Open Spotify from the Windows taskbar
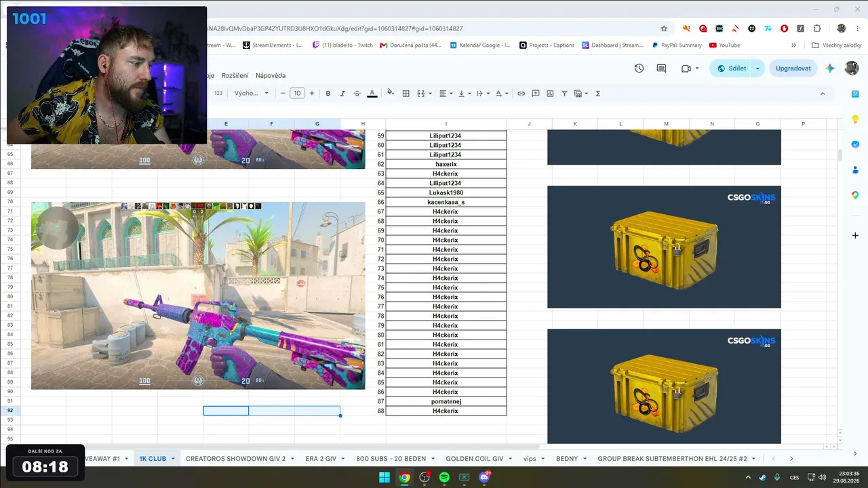This screenshot has width=868, height=488. (444, 477)
